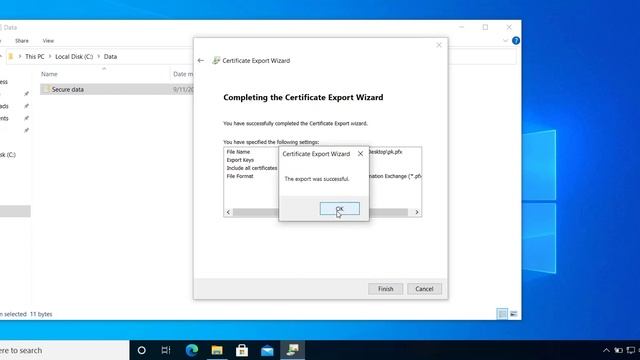Select the File Name settings row
This screenshot has height=360, width=640.
point(238,152)
